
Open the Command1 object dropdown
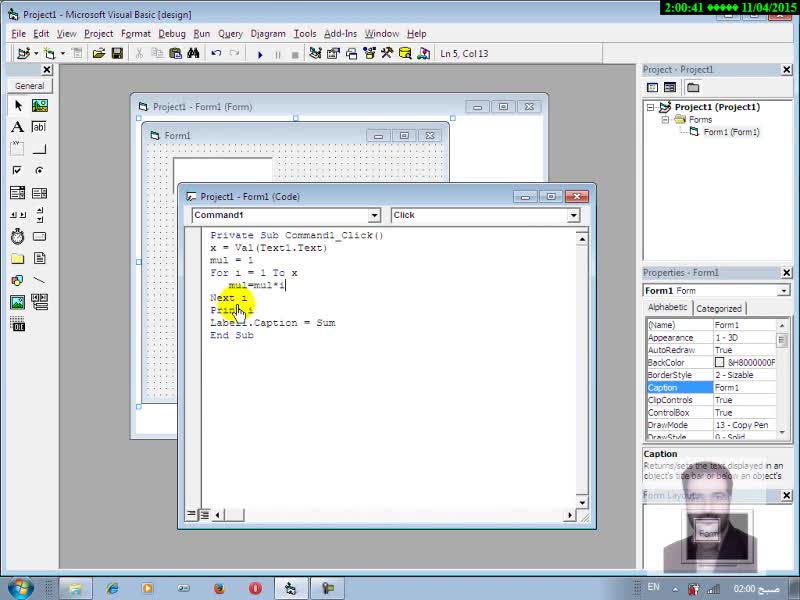(x=374, y=215)
